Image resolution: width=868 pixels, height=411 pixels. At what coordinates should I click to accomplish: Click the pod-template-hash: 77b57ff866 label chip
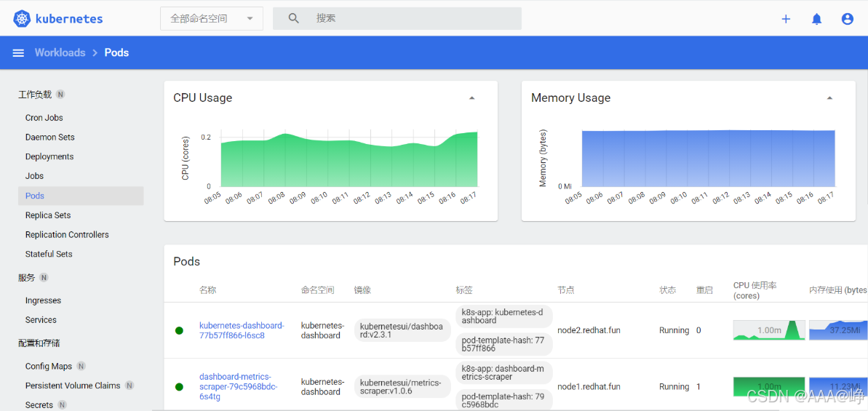(x=504, y=345)
